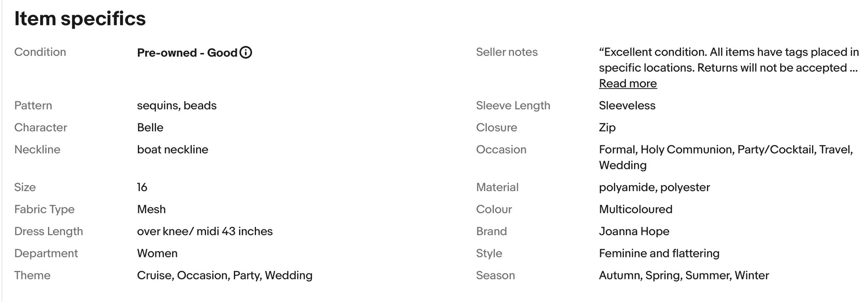Select the Cruise, Occasion, Party, Wedding theme
This screenshot has width=868, height=302.
(225, 275)
